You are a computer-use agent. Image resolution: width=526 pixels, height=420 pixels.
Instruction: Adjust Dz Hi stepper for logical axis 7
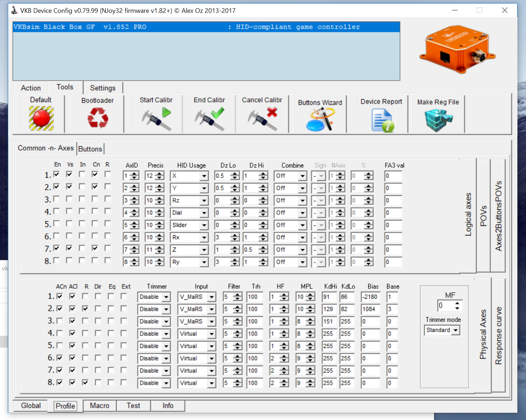(264, 250)
